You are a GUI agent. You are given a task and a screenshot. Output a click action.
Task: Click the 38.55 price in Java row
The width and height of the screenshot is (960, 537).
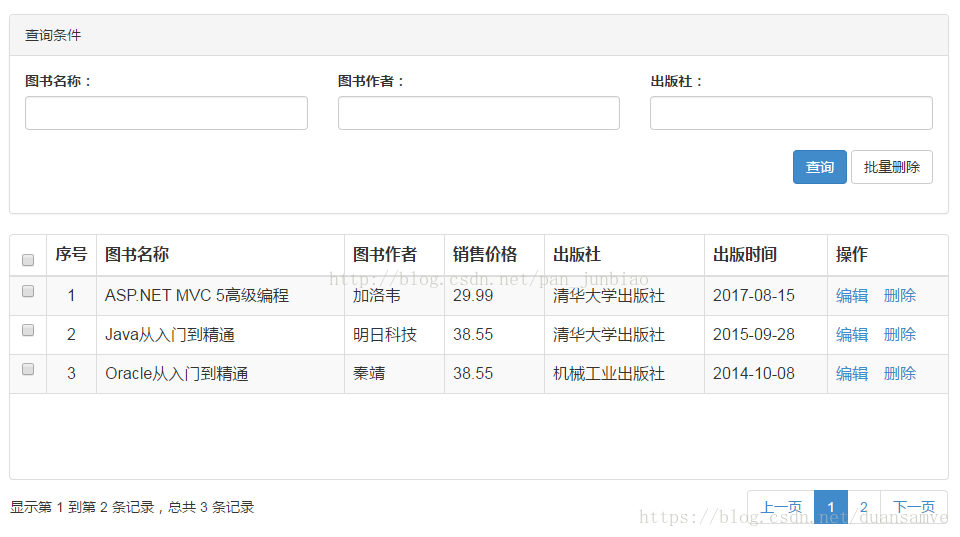473,335
